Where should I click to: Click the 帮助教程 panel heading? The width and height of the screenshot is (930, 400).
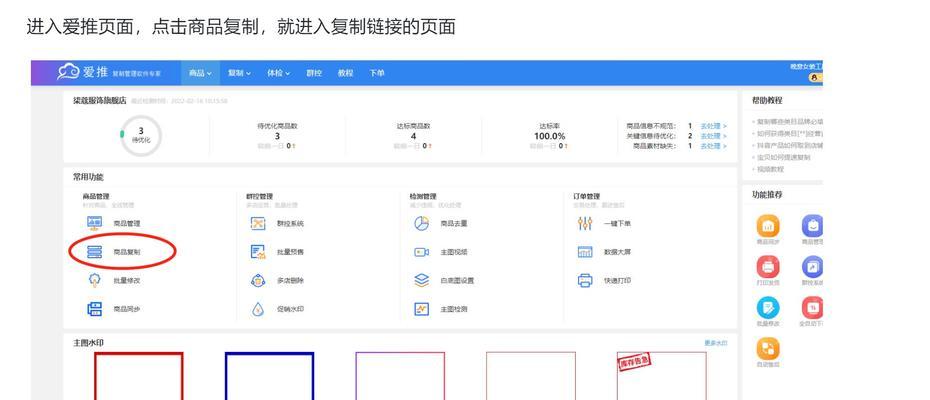pos(767,100)
